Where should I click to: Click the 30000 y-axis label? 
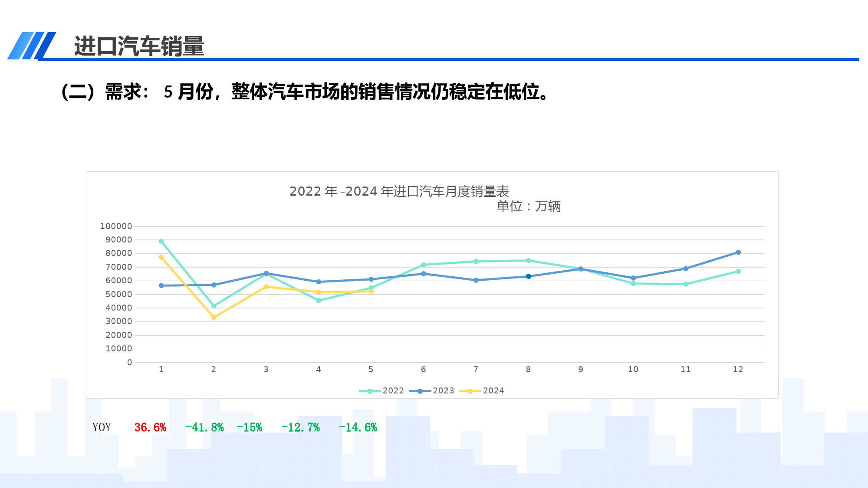pyautogui.click(x=118, y=321)
